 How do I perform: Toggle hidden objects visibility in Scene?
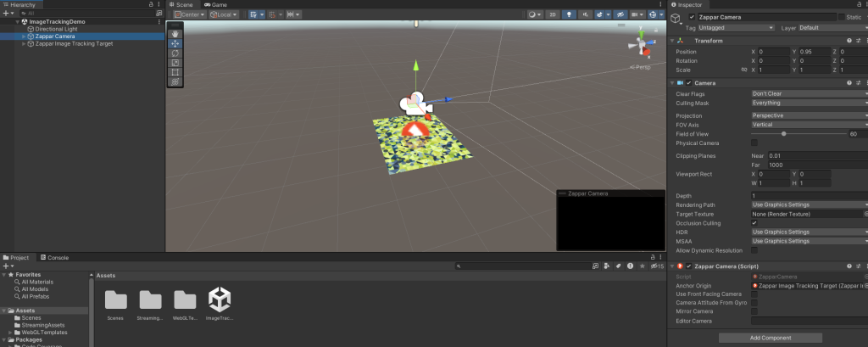[x=620, y=14]
